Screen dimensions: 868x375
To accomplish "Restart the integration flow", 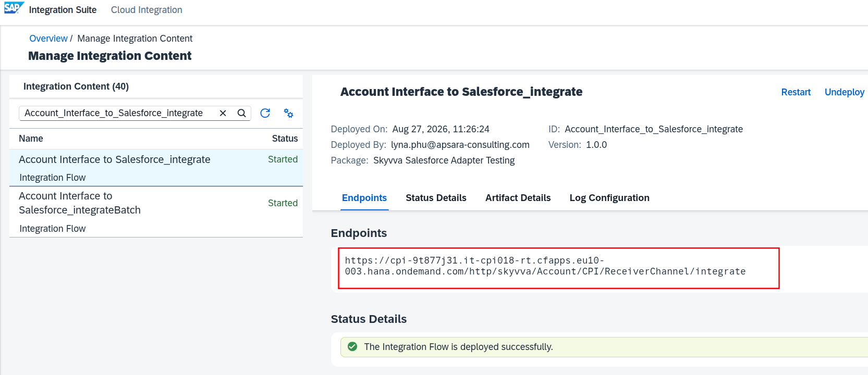I will (796, 92).
